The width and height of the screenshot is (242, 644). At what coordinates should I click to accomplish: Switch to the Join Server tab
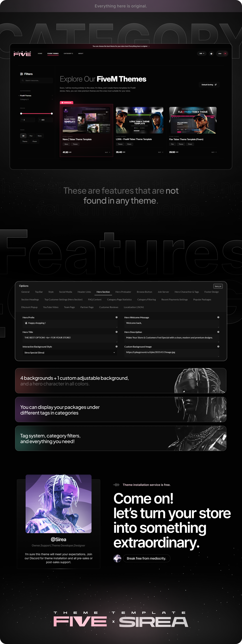163,292
